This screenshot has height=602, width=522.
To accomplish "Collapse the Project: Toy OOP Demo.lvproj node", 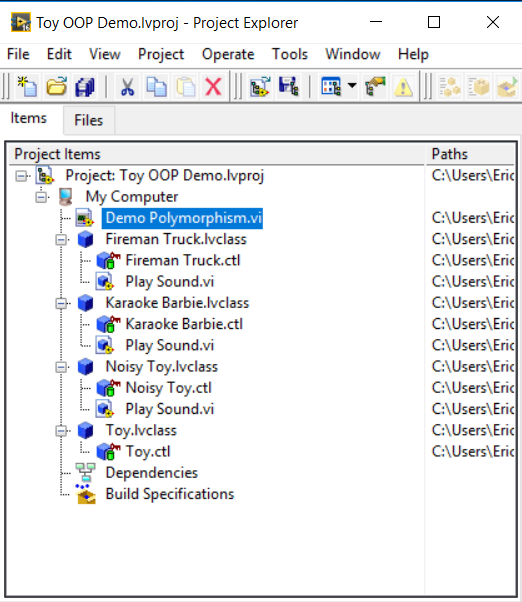I will 21,176.
